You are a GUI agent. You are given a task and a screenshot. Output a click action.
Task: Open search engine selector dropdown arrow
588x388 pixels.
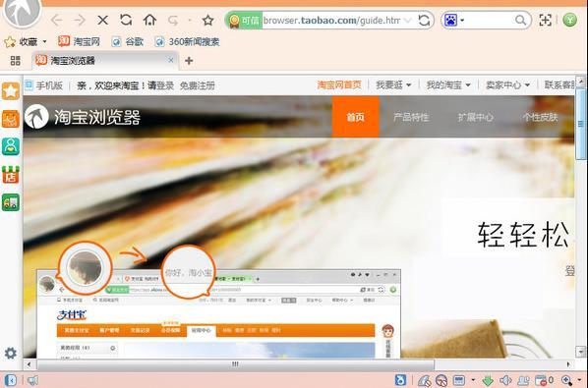coord(462,21)
